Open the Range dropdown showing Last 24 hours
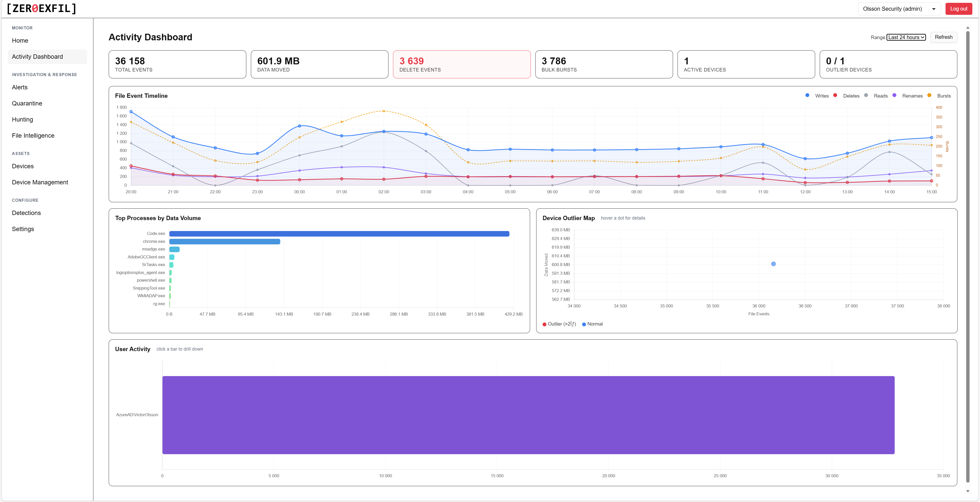This screenshot has width=980, height=502. pos(906,37)
